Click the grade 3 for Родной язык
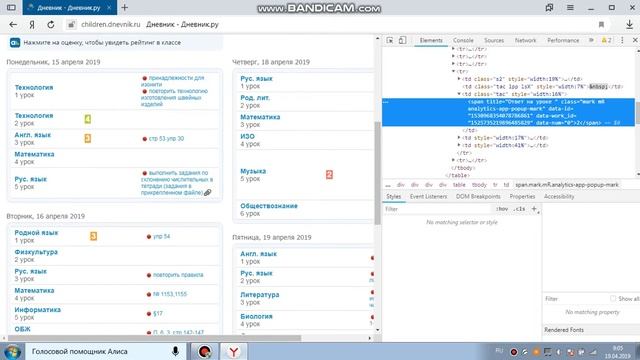Viewport: 640px width, 360px height. (x=93, y=236)
